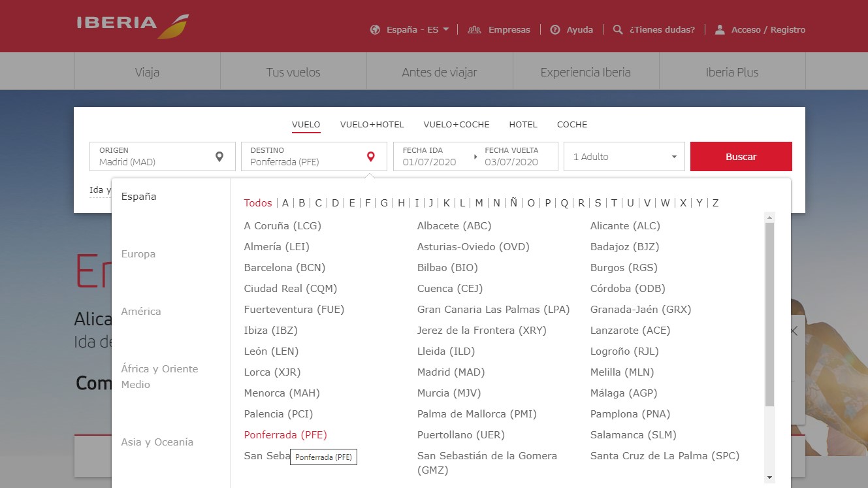Screen dimensions: 868x488
Task: Click Acceso / Registro
Action: (x=769, y=29)
